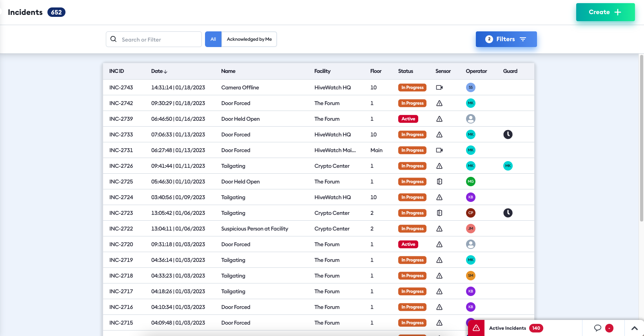Open incident INC-2722 Suspicious Person
The width and height of the screenshot is (644, 336).
(254, 229)
